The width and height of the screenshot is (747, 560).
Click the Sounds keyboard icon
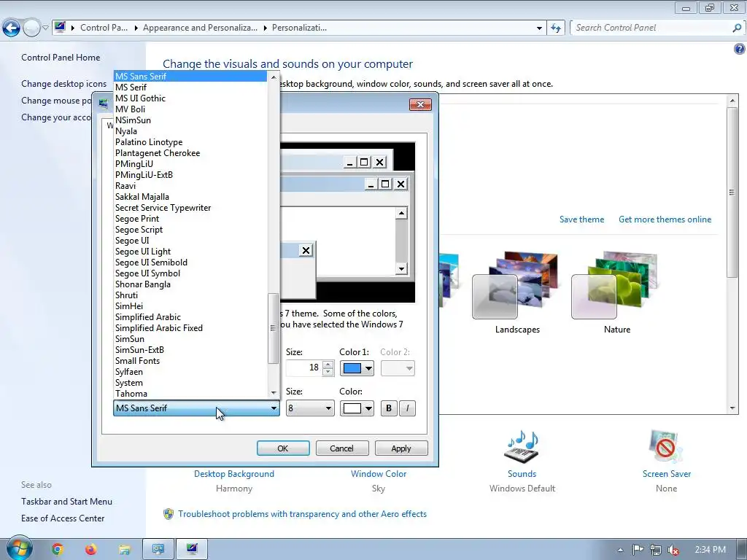522,446
